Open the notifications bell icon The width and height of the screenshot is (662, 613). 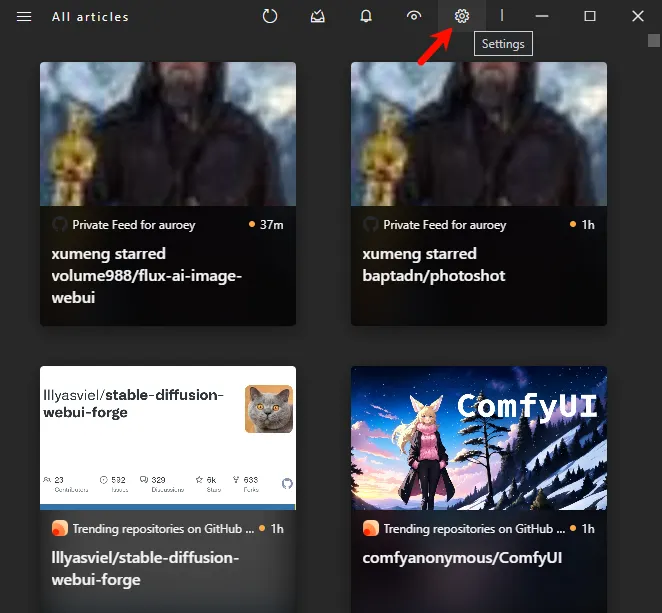click(x=366, y=16)
